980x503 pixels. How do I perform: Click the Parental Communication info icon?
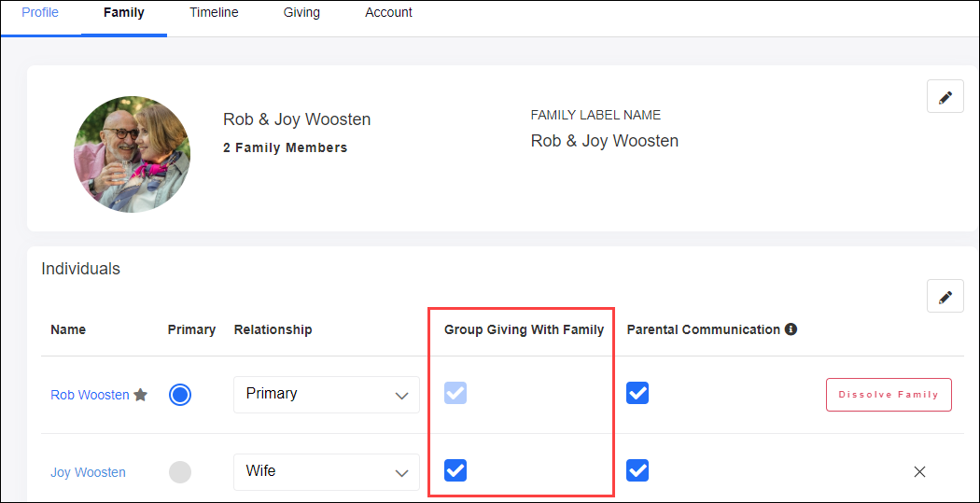click(x=791, y=329)
